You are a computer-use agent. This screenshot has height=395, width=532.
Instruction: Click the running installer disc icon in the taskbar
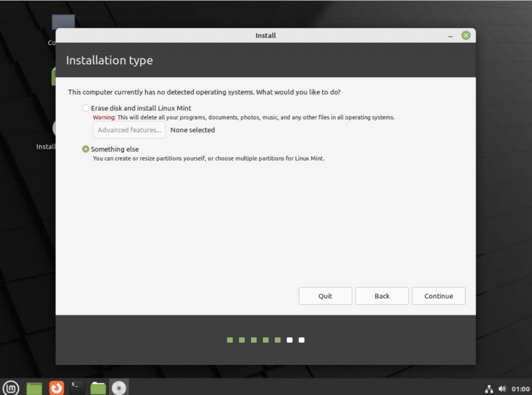click(x=119, y=387)
